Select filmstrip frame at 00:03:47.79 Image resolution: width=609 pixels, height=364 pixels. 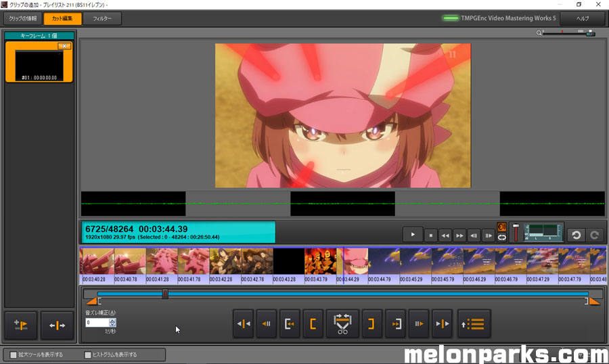pyautogui.click(x=574, y=261)
